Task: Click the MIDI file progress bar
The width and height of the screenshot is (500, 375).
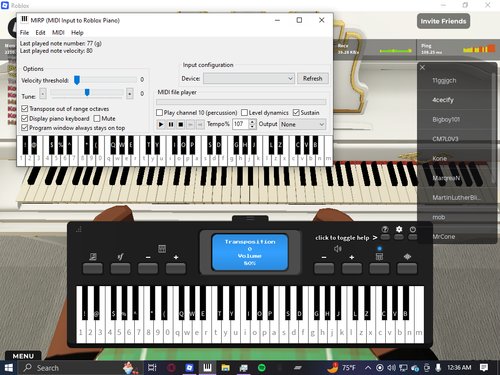Action: pyautogui.click(x=241, y=102)
